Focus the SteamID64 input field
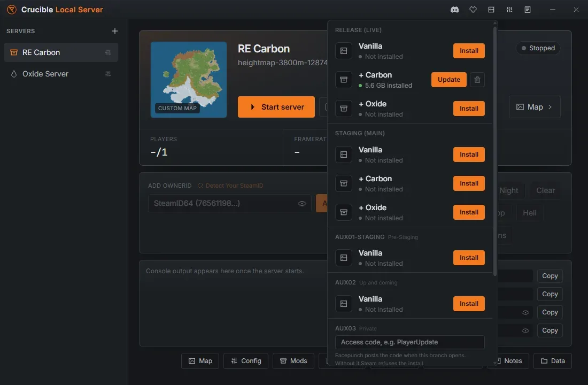This screenshot has height=385, width=588. (229, 203)
